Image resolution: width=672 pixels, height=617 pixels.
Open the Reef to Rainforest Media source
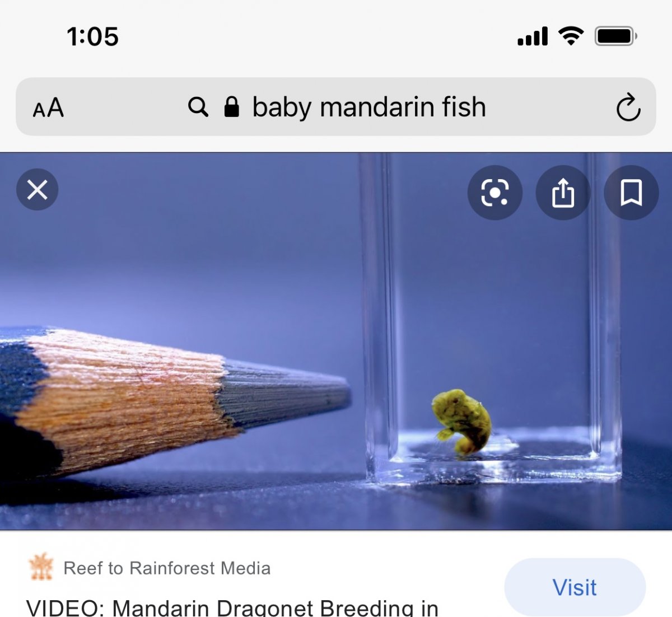[167, 568]
